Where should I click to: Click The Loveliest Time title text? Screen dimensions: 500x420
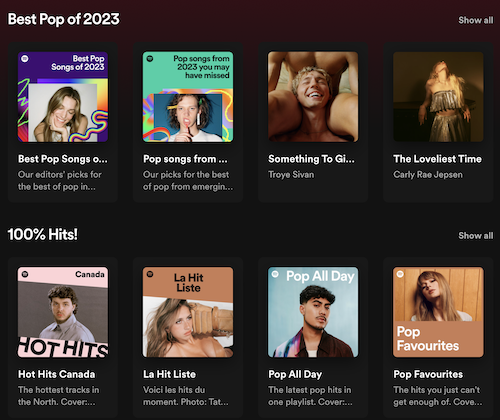coord(437,159)
